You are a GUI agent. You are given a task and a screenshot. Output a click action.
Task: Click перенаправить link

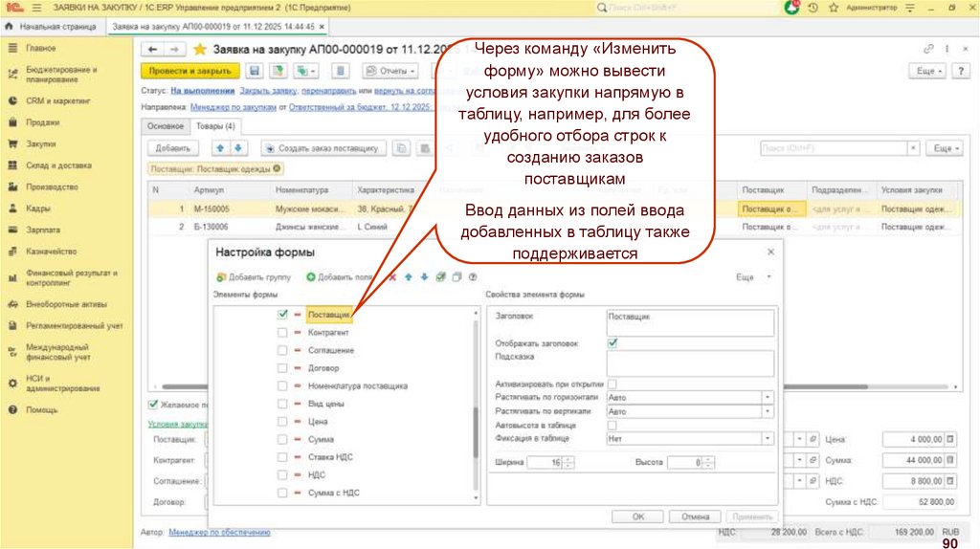point(329,91)
